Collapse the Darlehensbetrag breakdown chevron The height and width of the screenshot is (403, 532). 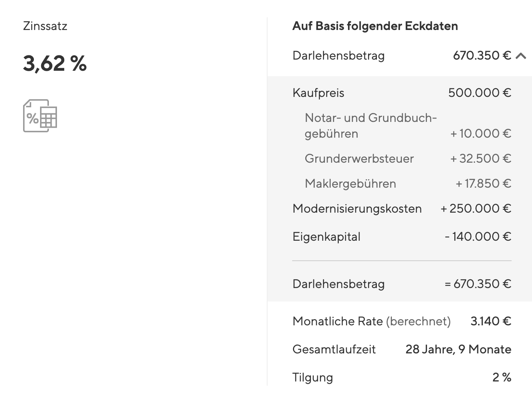521,56
